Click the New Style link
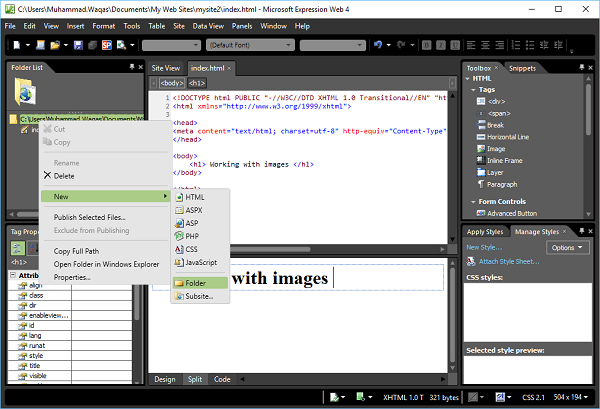The height and width of the screenshot is (409, 600). click(484, 247)
